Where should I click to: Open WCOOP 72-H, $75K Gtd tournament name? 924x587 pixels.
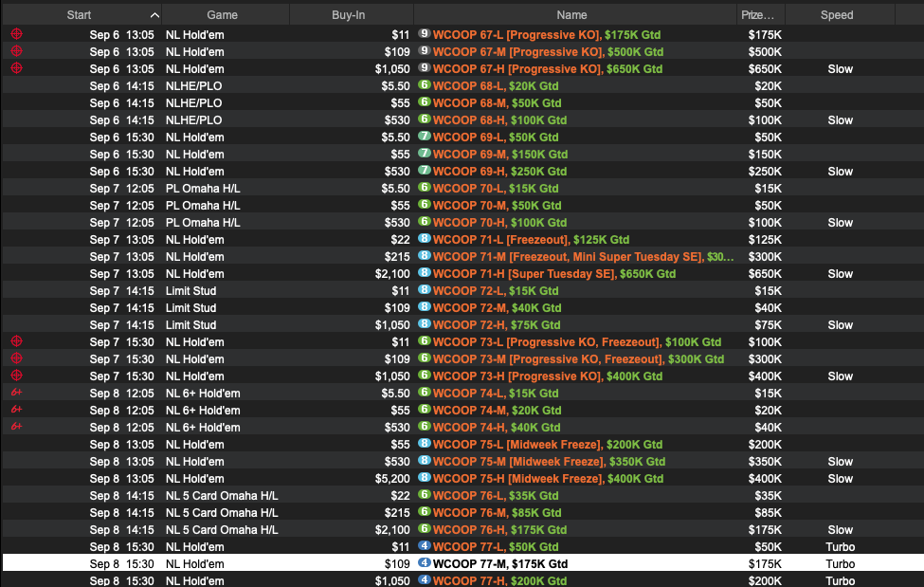click(x=497, y=325)
